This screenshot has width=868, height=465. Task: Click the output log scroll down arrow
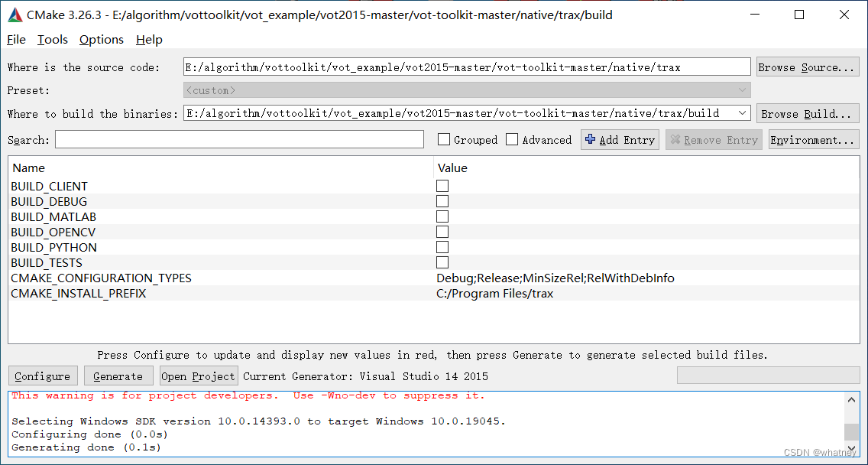[851, 450]
